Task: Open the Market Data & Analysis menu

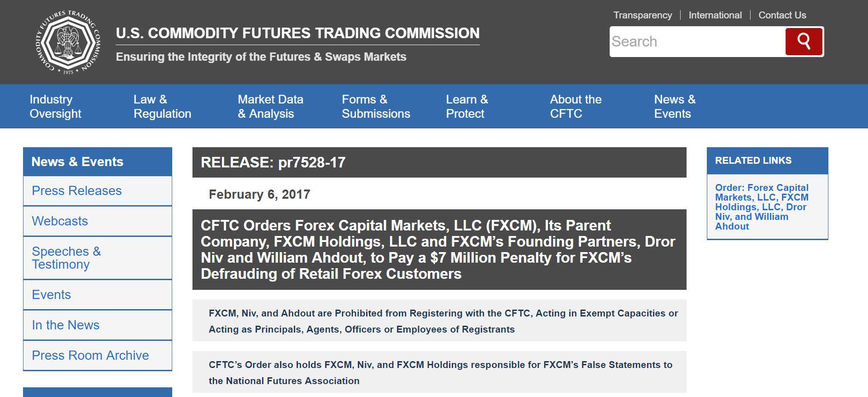Action: 271,106
